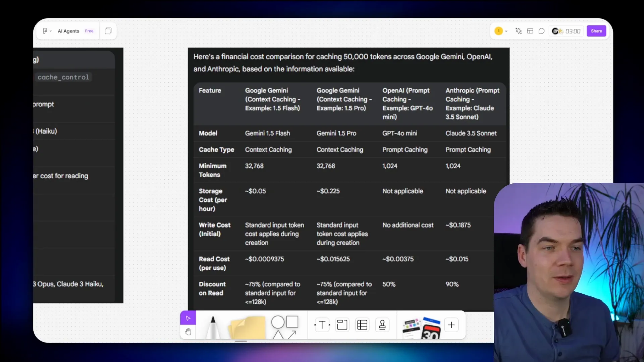This screenshot has height=362, width=644.
Task: Click the 'GPT-4o mini' model cell
Action: tap(400, 133)
